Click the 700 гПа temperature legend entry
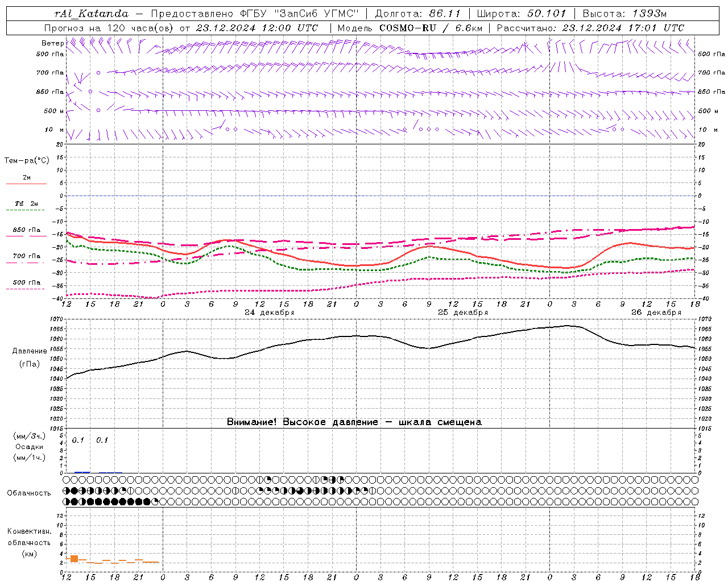 (26, 256)
